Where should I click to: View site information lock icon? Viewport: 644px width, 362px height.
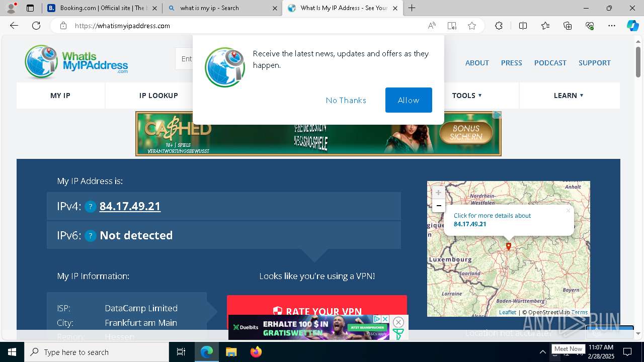[x=63, y=26]
